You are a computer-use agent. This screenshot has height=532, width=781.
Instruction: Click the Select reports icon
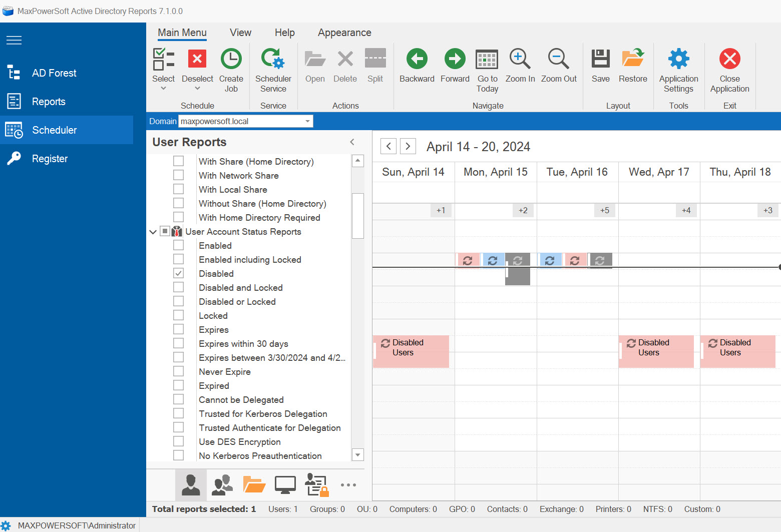163,59
